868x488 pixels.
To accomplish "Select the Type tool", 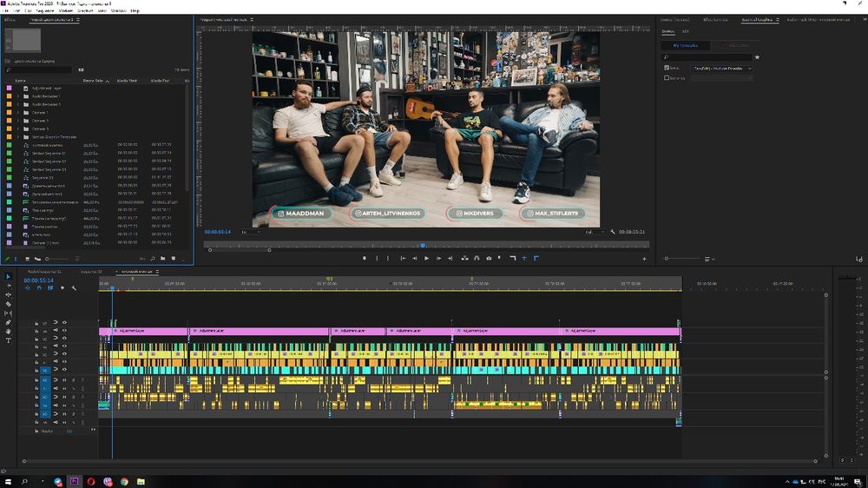I will point(9,340).
